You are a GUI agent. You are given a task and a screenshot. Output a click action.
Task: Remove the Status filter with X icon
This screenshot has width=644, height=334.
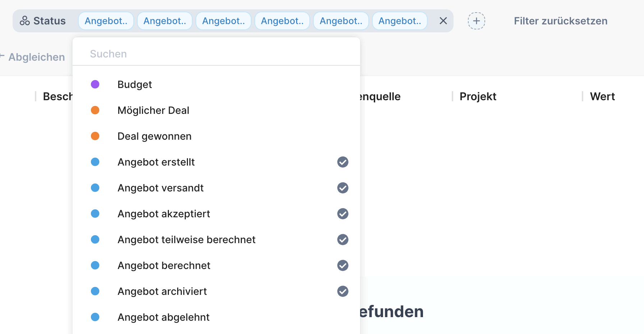pyautogui.click(x=443, y=21)
